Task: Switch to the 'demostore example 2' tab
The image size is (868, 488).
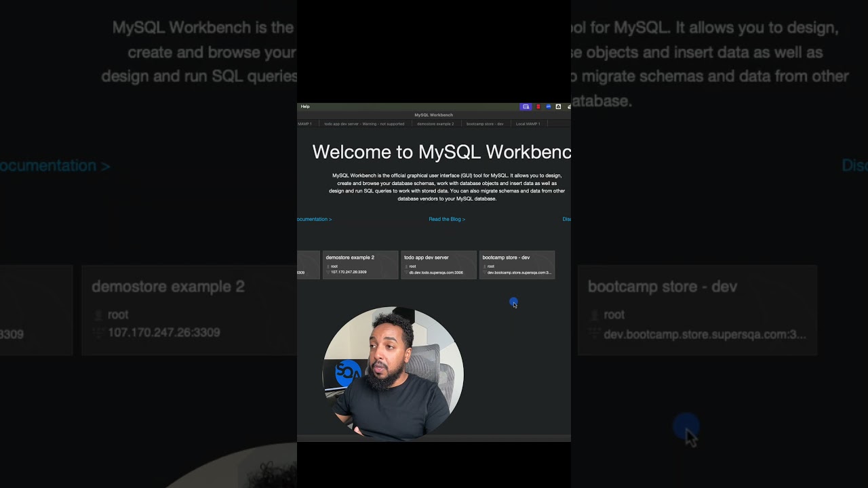Action: point(435,124)
